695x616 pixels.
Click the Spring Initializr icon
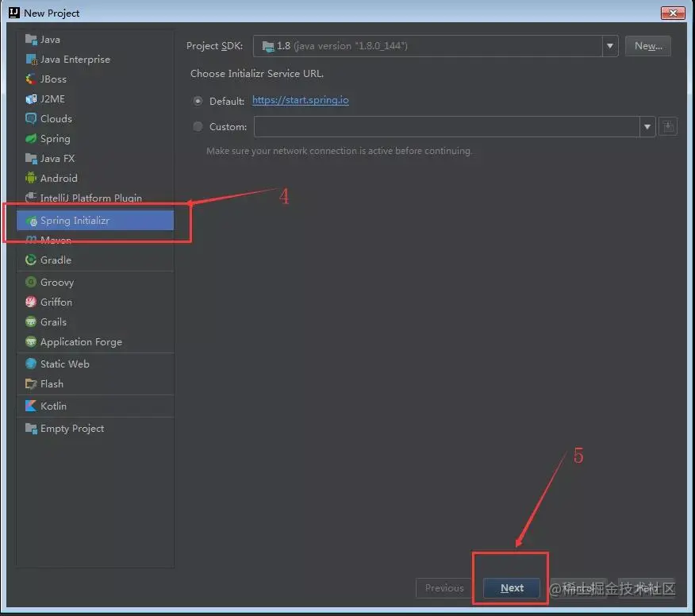[x=31, y=221]
